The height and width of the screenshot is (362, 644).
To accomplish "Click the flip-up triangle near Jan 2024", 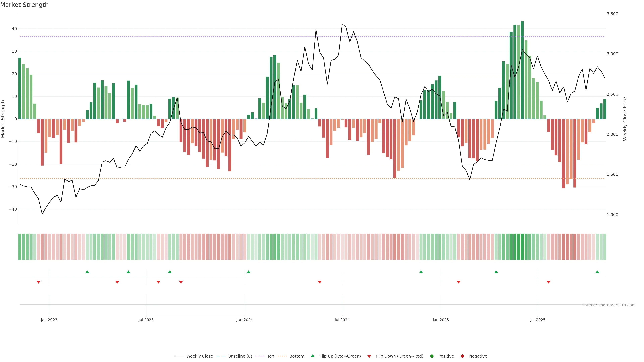I will coord(248,272).
